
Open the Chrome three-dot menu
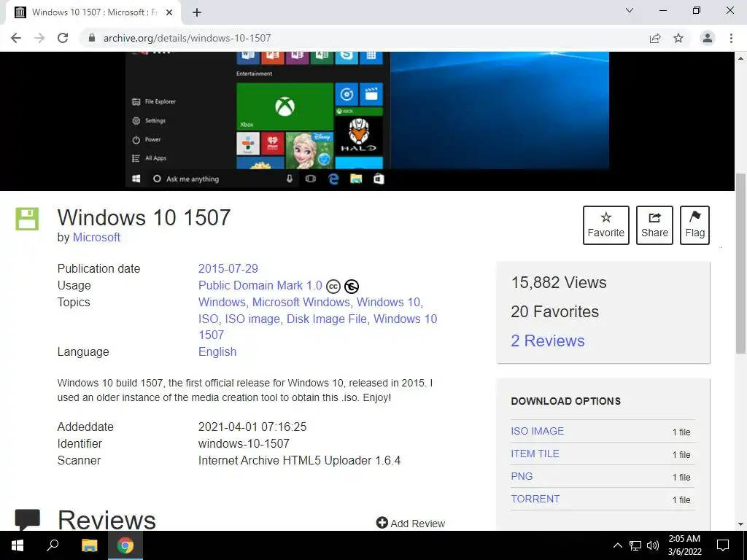[731, 38]
